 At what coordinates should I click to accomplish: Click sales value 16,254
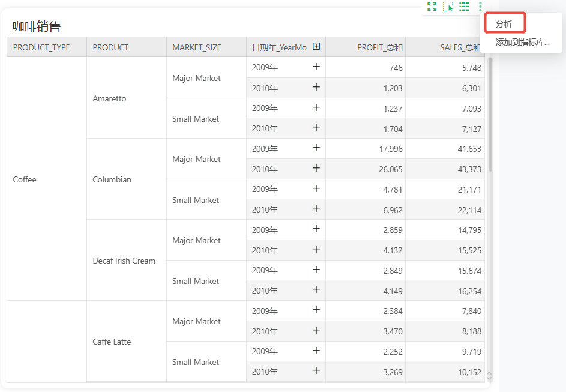pos(469,291)
